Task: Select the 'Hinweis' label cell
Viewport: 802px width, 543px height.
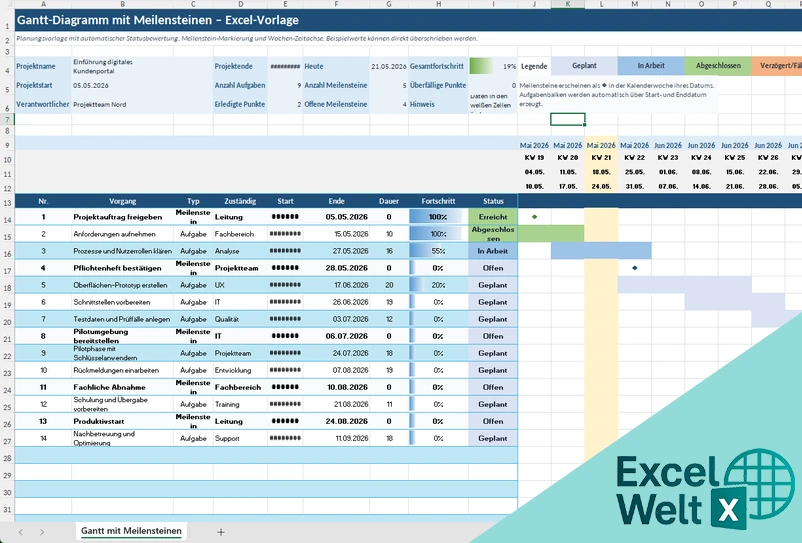Action: (x=438, y=104)
